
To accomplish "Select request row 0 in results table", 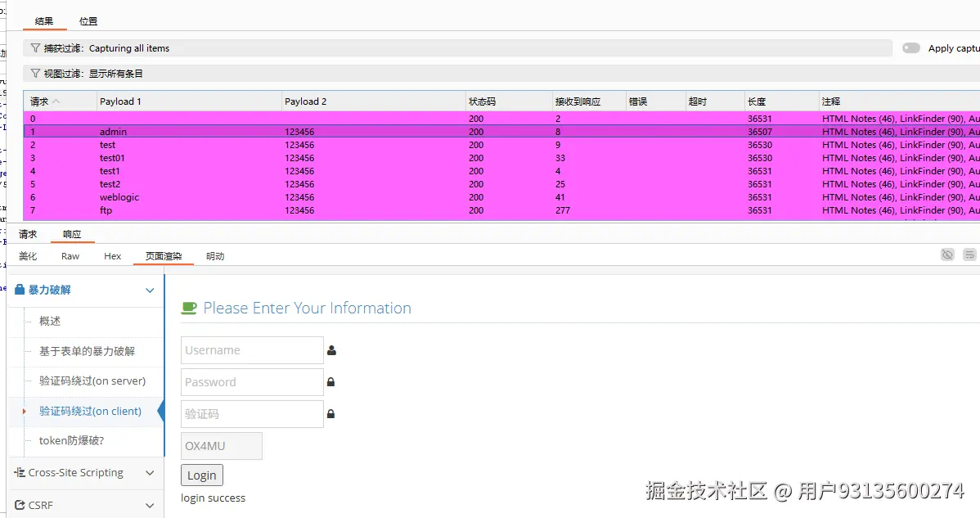I will 501,119.
